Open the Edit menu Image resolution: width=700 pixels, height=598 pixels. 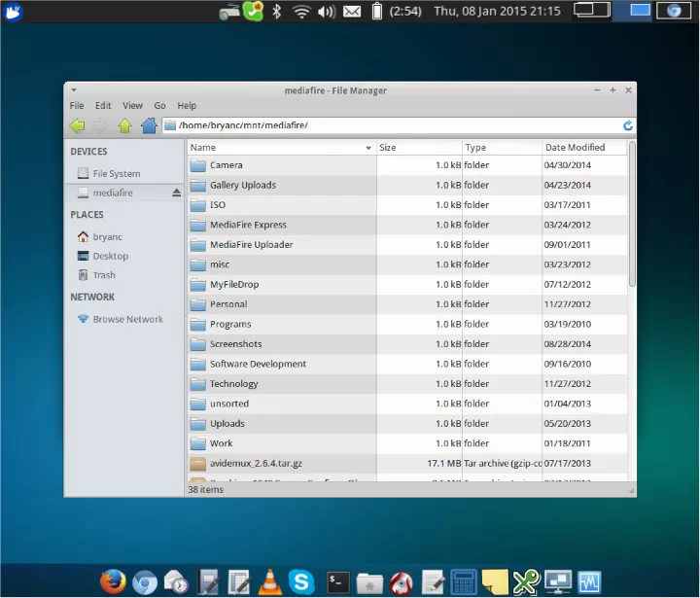click(x=103, y=106)
